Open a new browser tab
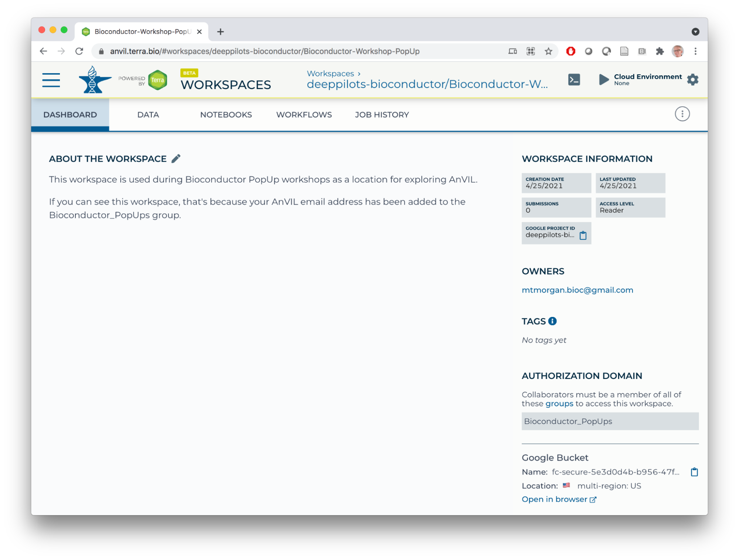The width and height of the screenshot is (739, 560). click(x=220, y=32)
